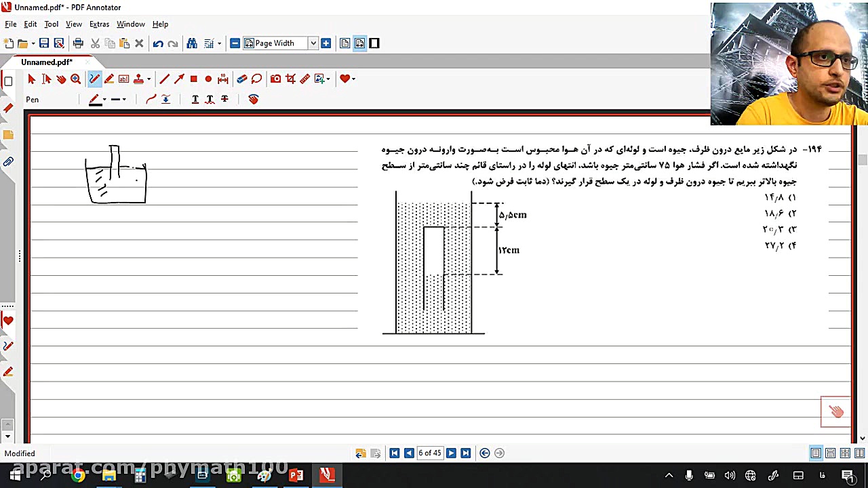
Task: Open the action center notifications
Action: (848, 476)
